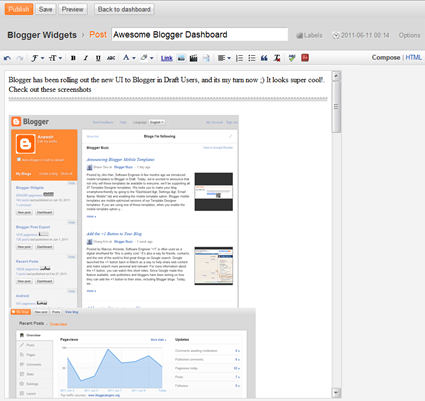
Task: Switch to the Compose editor mode
Action: pyautogui.click(x=386, y=57)
